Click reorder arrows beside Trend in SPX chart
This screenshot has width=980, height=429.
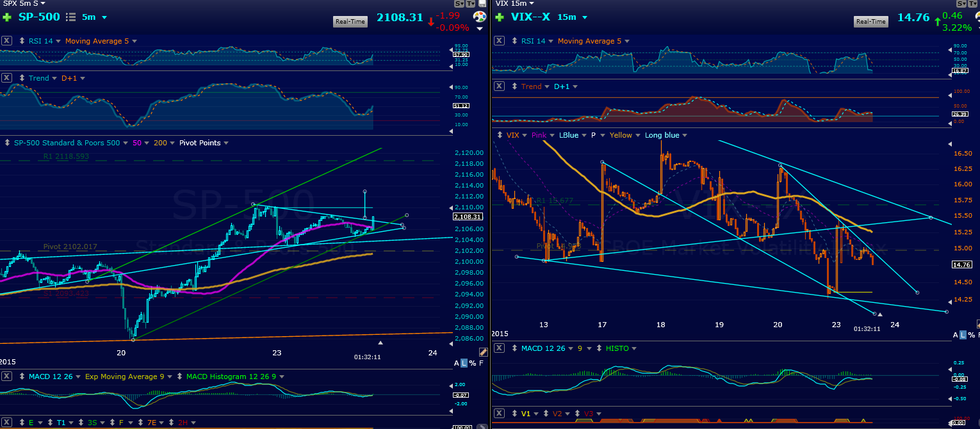(22, 78)
